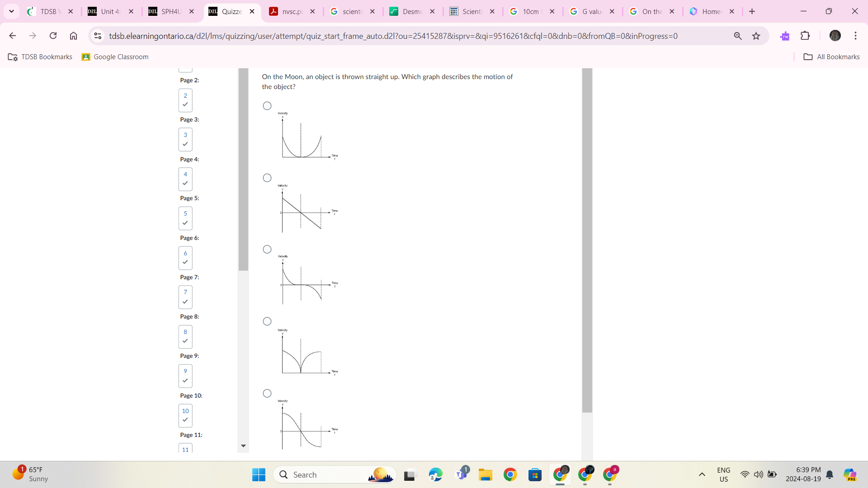Screen dimensions: 868x488
Task: Click the TDSB bookmarks icon
Action: (12, 56)
